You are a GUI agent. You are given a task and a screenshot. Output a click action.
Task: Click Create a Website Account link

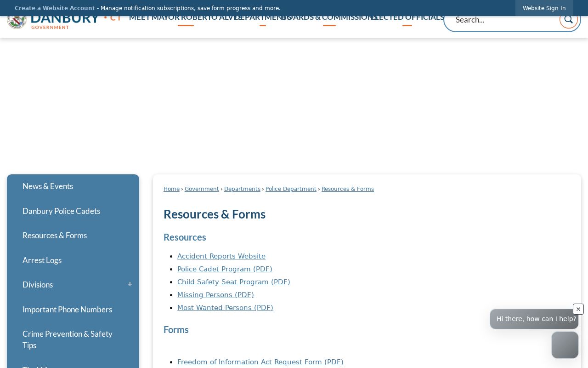click(x=55, y=8)
